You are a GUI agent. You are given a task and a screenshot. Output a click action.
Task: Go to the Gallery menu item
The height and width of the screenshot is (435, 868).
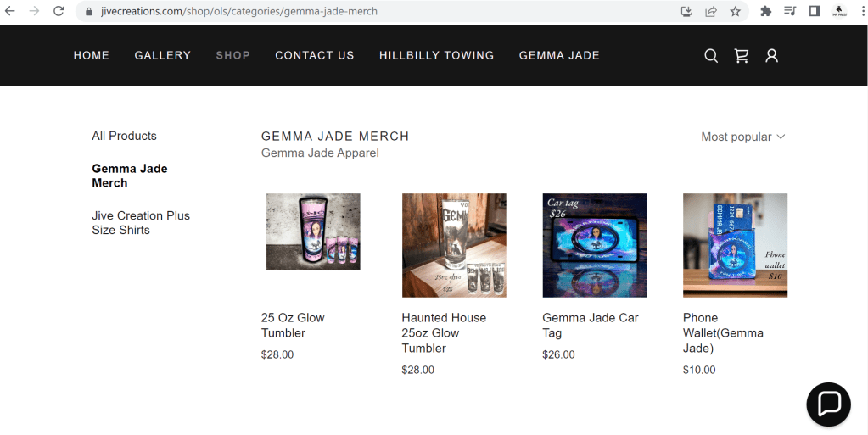tap(162, 55)
